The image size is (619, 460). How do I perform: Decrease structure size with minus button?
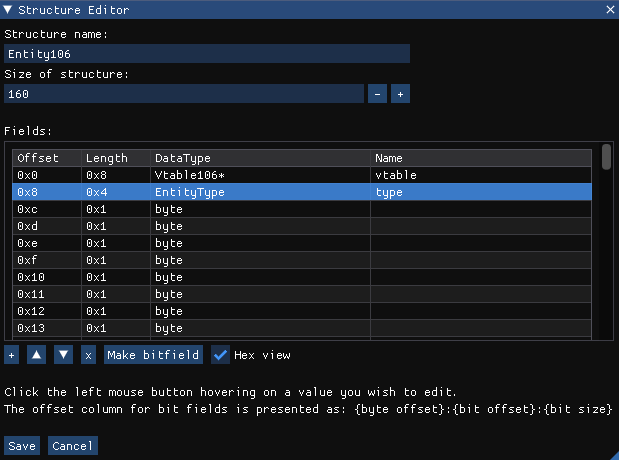point(378,94)
